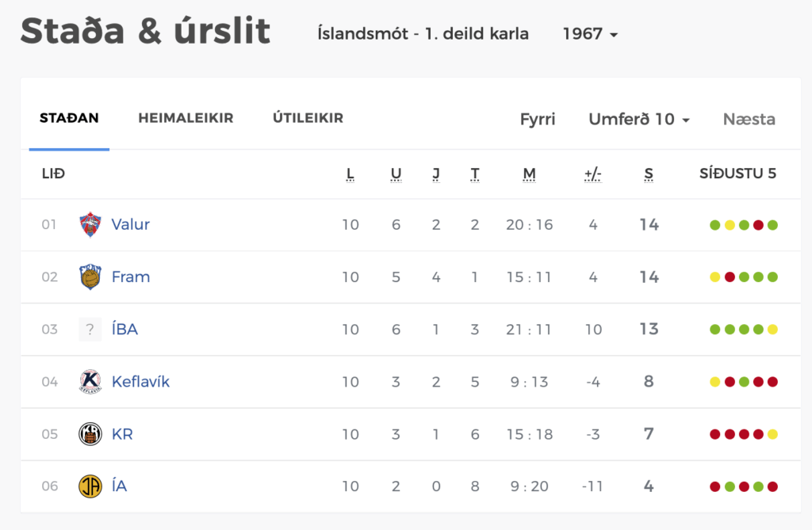Image resolution: width=812 pixels, height=530 pixels.
Task: Switch to the HEIMALEIKIR tab
Action: (186, 118)
